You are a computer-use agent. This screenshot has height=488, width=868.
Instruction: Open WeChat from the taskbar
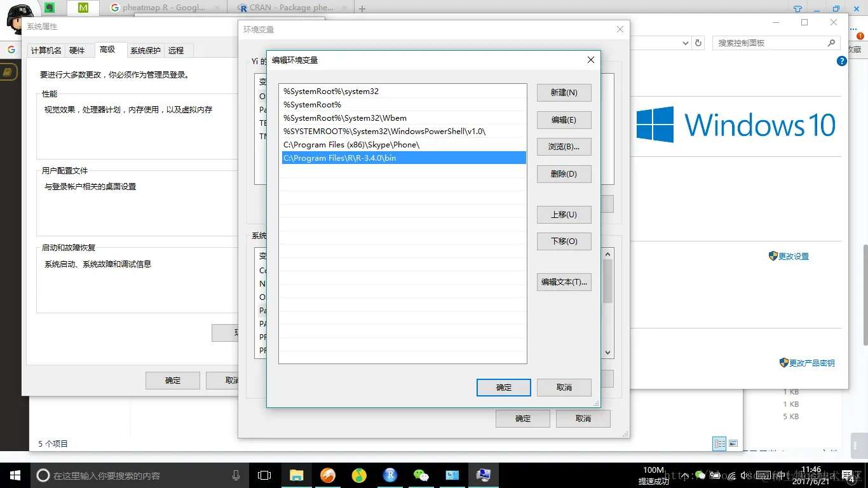(421, 475)
